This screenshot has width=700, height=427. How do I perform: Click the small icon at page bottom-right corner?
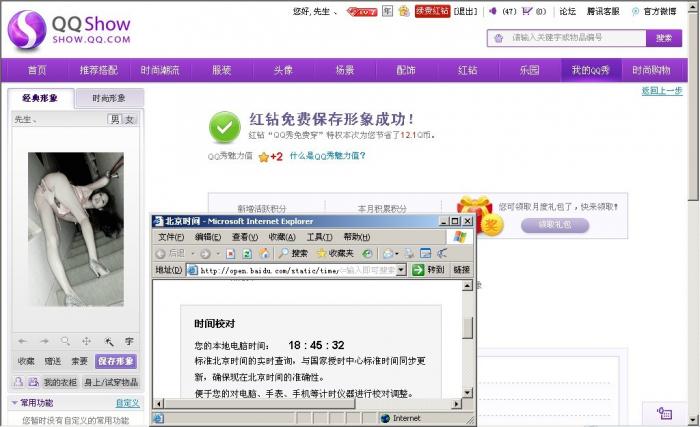pos(664,414)
